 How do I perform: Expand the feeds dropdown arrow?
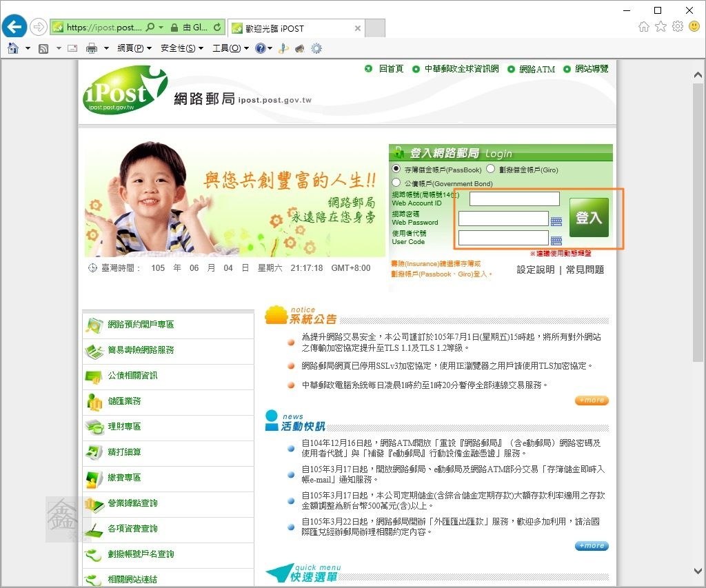59,48
